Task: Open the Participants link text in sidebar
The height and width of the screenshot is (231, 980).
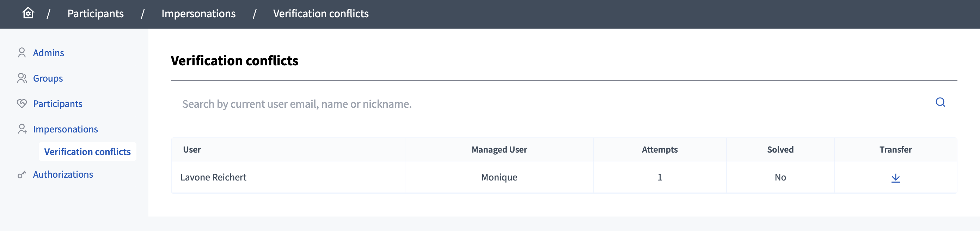Action: coord(57,104)
